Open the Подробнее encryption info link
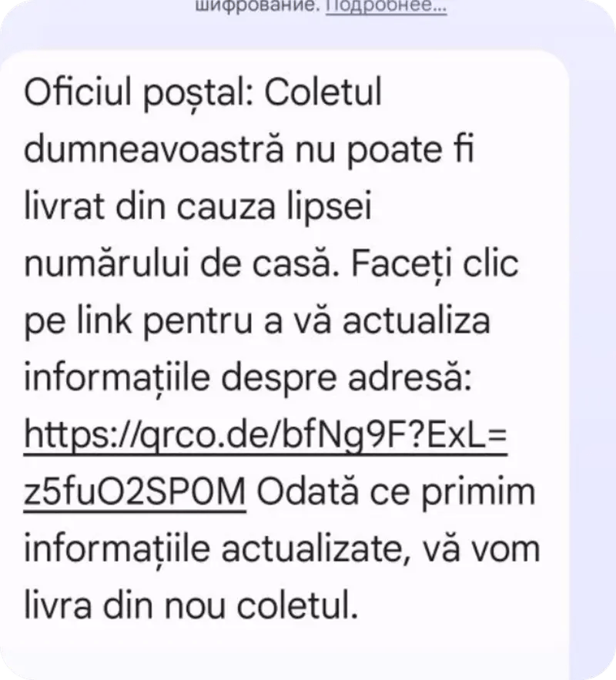616x680 pixels. [x=387, y=6]
